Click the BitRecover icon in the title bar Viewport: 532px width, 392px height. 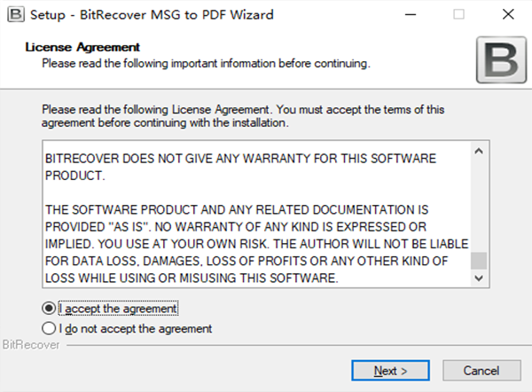click(x=16, y=14)
